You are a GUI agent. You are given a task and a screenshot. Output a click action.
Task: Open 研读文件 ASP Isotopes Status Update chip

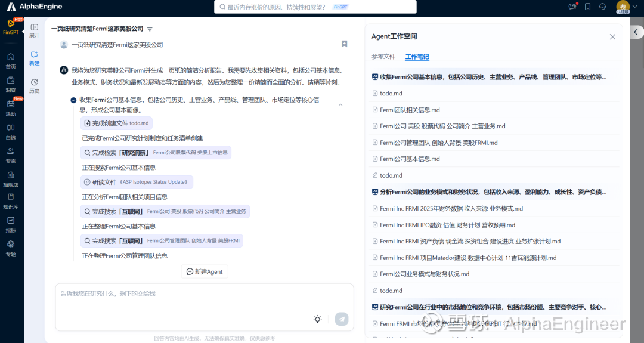(137, 182)
